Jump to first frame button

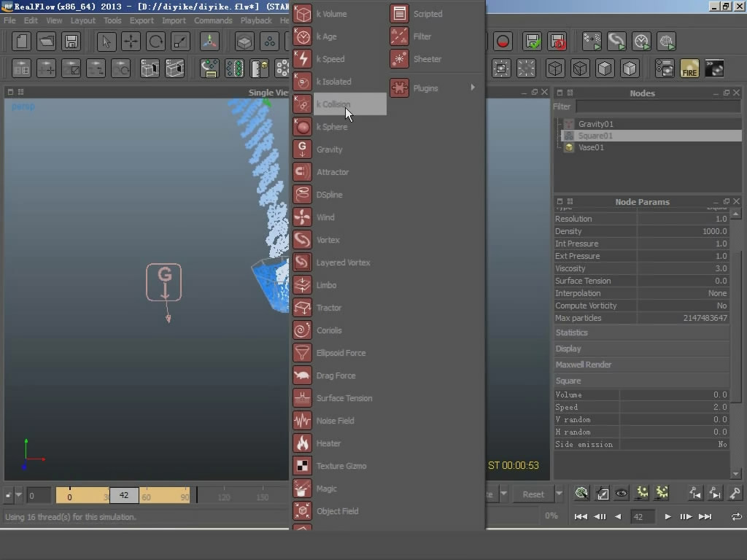pyautogui.click(x=581, y=517)
